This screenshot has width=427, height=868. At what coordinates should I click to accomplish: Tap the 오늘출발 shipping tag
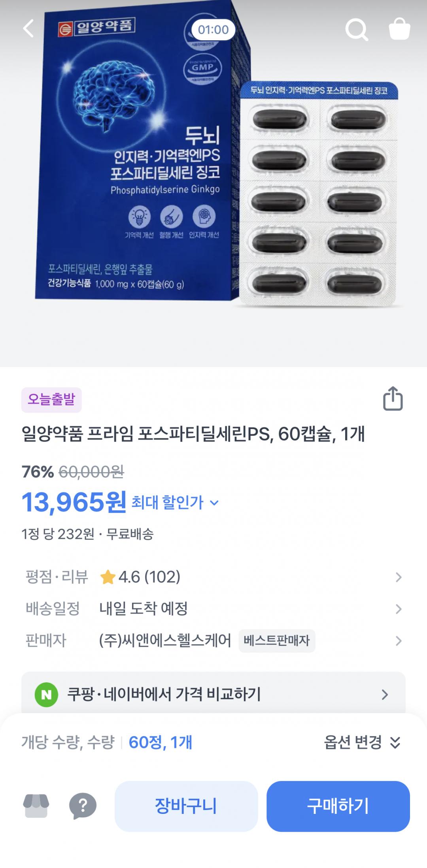(51, 399)
